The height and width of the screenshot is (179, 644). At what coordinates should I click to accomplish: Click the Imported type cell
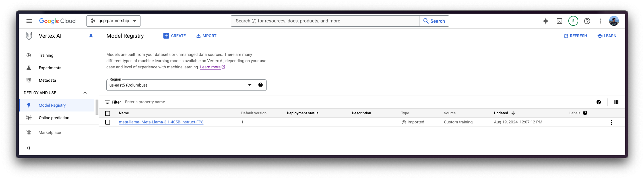413,122
